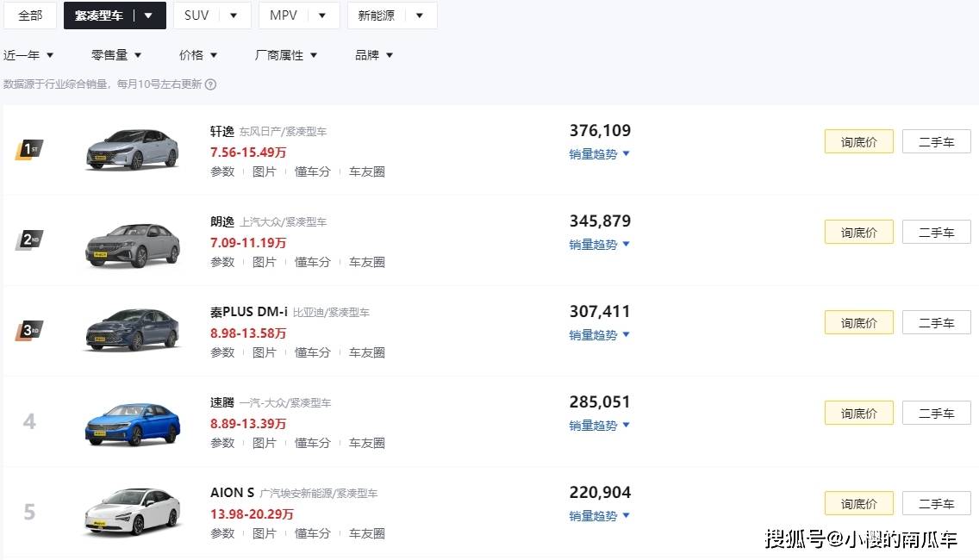
Task: Expand the SUV tab dropdown arrow
Action: click(234, 16)
